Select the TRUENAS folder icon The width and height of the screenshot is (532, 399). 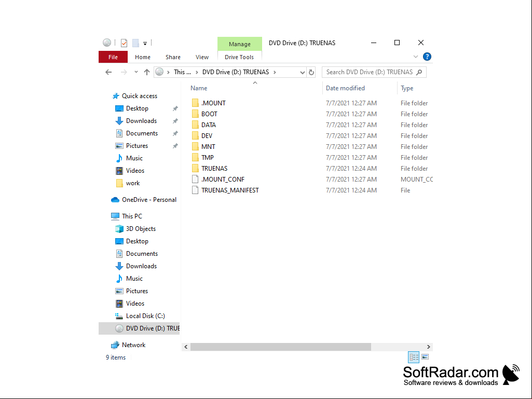(195, 168)
